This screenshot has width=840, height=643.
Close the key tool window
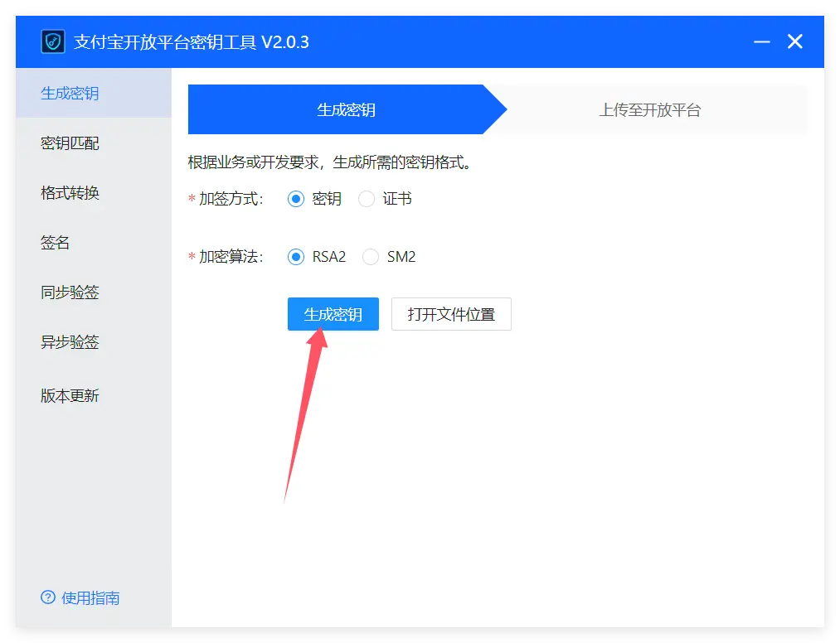[795, 41]
